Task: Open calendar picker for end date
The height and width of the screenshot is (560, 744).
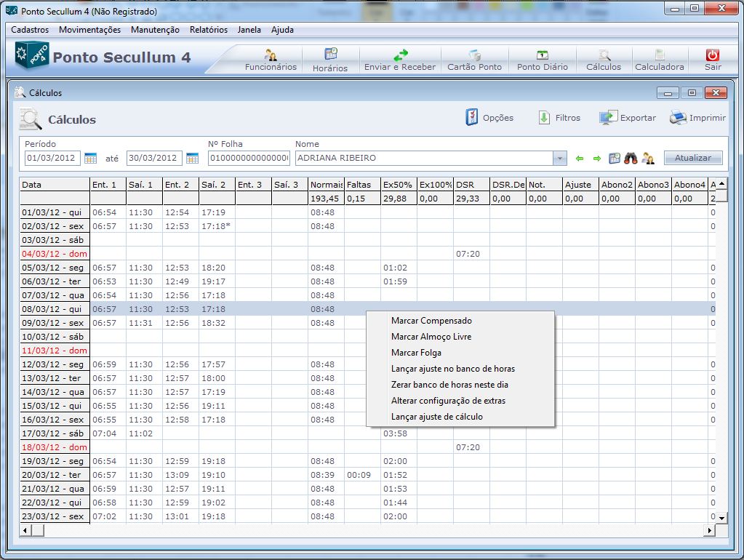Action: click(192, 158)
